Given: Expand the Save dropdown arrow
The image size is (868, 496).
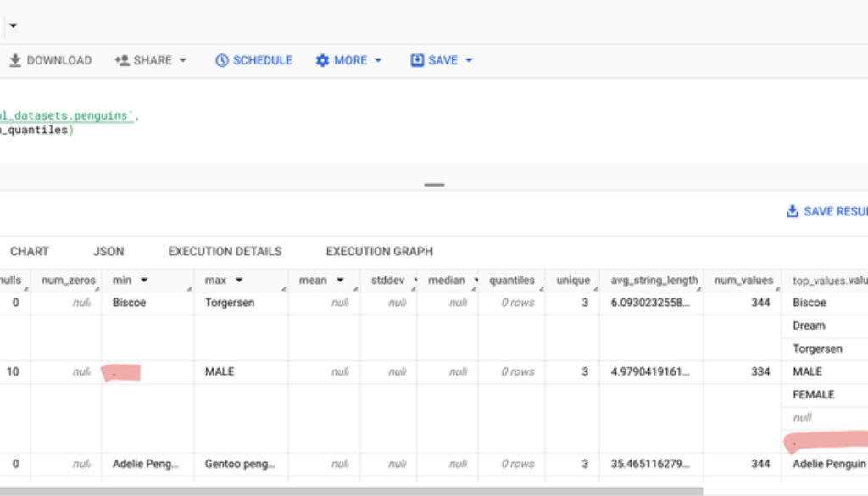Looking at the screenshot, I should coord(469,60).
